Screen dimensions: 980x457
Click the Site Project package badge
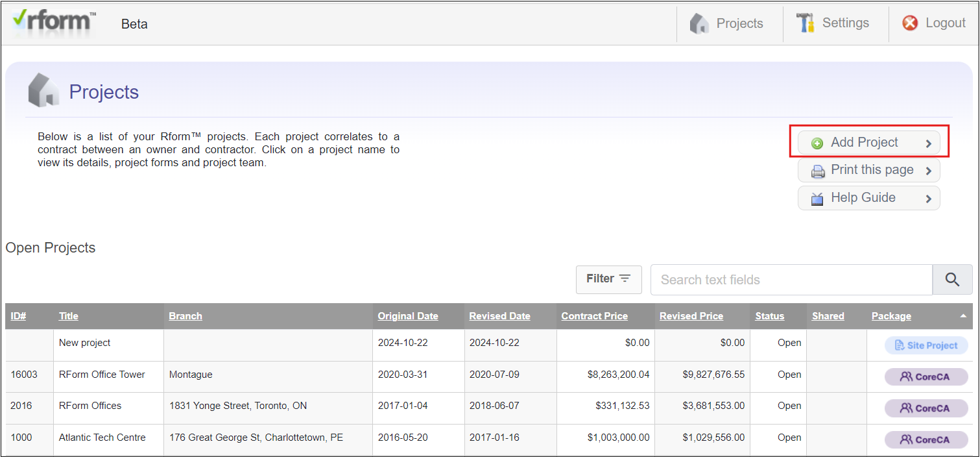pos(926,345)
